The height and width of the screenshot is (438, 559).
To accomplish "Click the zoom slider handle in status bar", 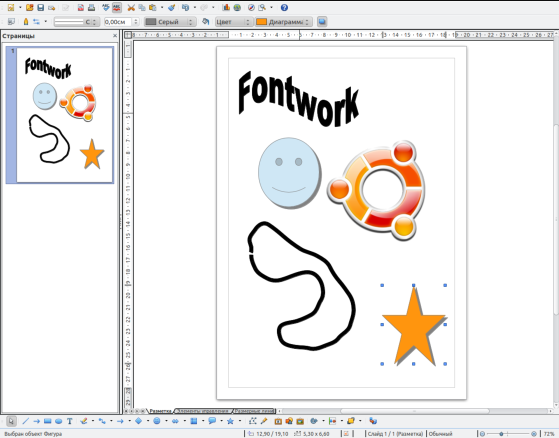I will [x=501, y=434].
